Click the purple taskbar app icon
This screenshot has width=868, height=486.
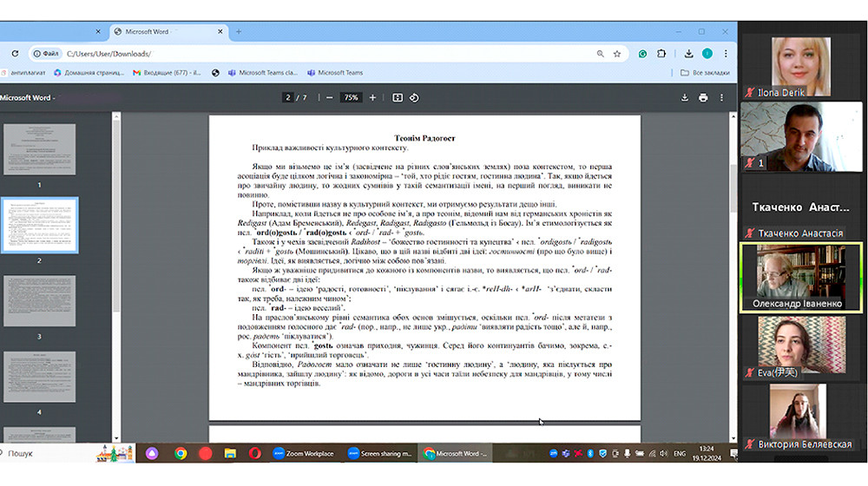point(152,453)
